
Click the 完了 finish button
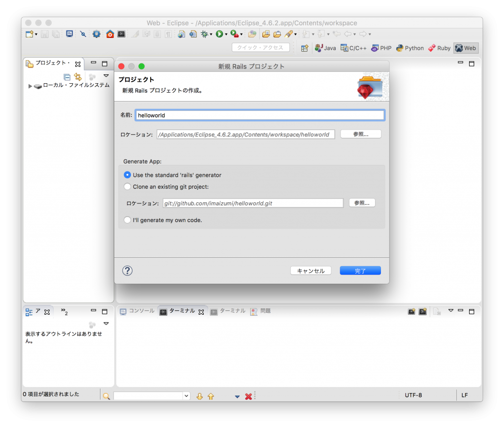360,271
